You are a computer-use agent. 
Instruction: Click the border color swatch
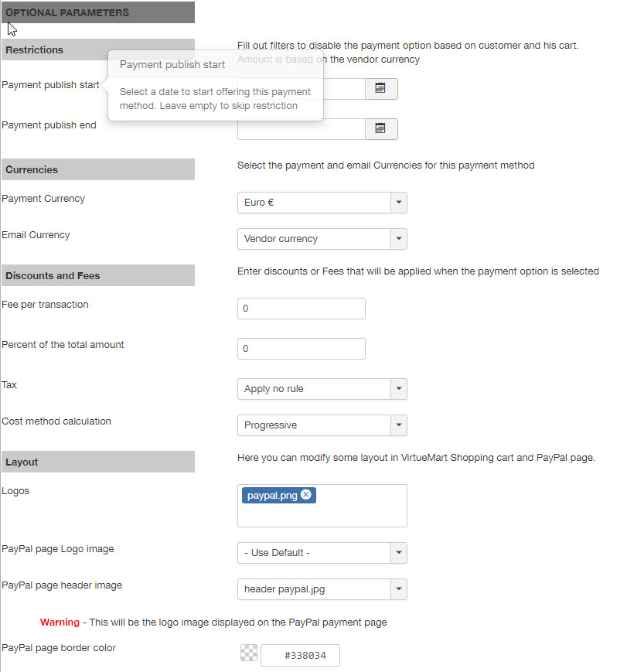pyautogui.click(x=248, y=654)
